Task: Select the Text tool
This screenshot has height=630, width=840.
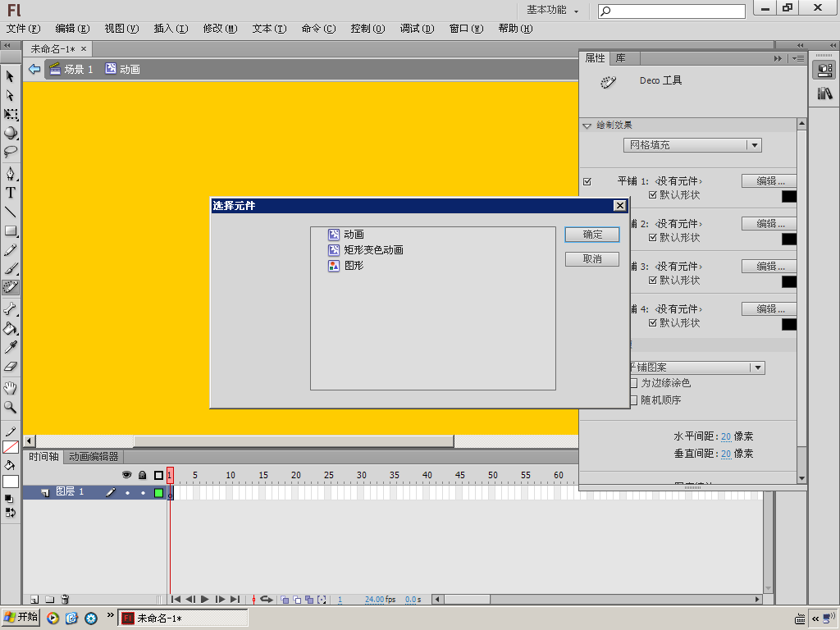Action: pos(10,192)
